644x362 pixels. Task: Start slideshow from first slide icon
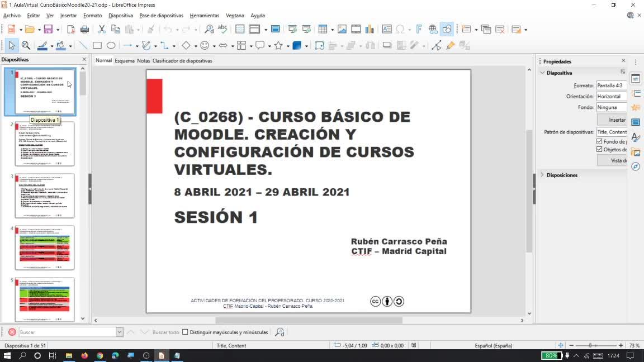click(x=292, y=29)
